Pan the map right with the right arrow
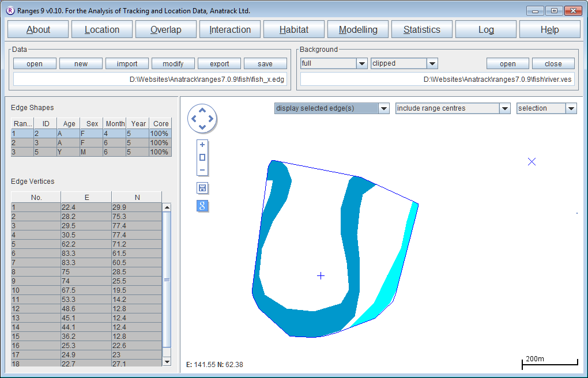The width and height of the screenshot is (588, 378). [x=210, y=119]
